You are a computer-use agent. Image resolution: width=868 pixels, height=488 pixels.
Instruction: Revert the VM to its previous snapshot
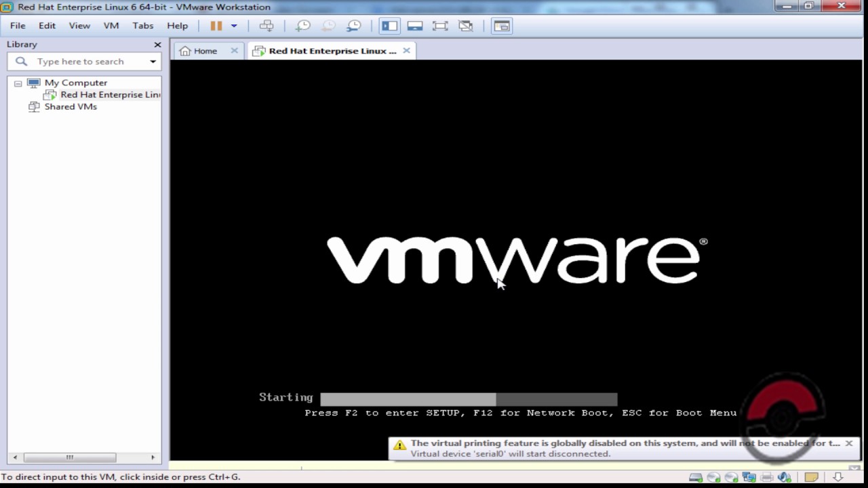point(328,26)
